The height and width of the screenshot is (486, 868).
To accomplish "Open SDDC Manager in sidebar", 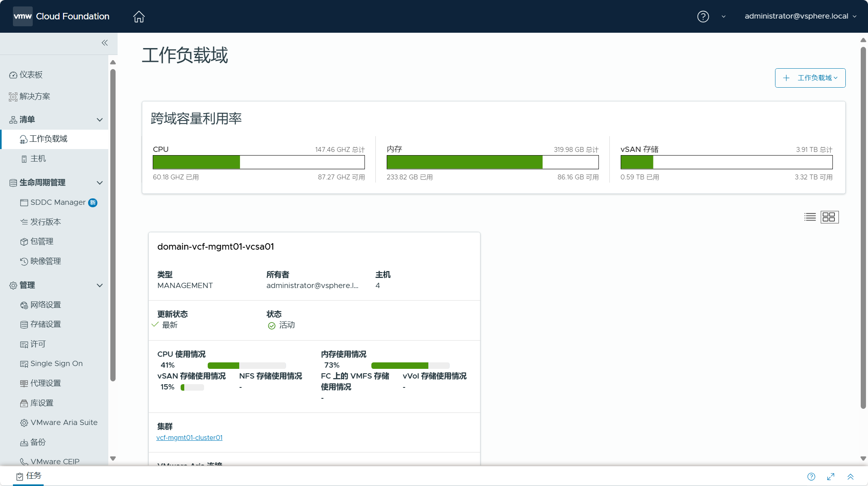I will coord(58,202).
